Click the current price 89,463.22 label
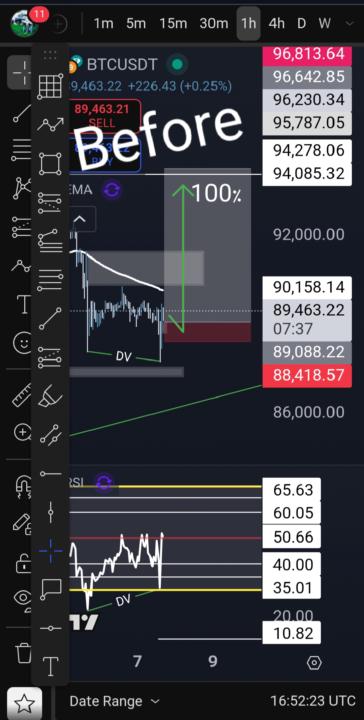Image resolution: width=364 pixels, height=720 pixels. coord(307,319)
